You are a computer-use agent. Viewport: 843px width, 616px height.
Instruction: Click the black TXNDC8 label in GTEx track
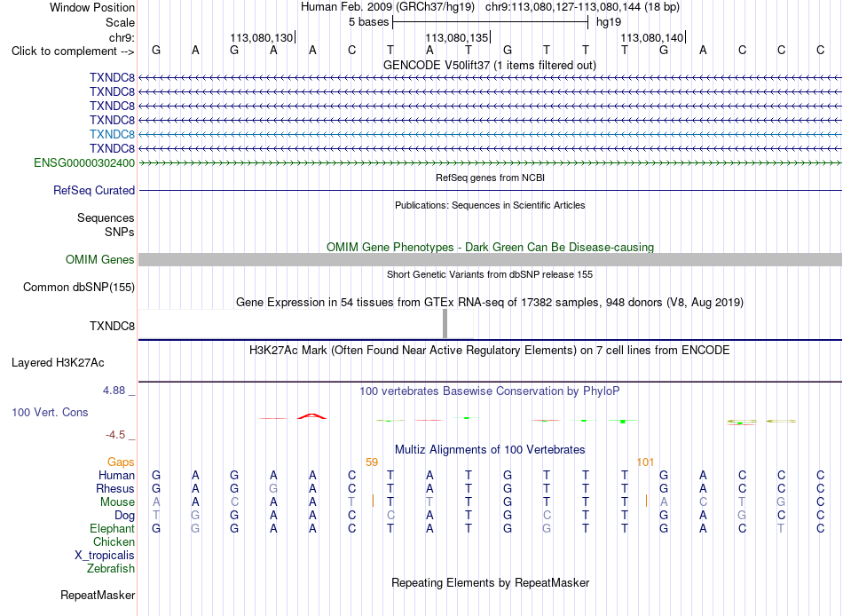click(112, 326)
